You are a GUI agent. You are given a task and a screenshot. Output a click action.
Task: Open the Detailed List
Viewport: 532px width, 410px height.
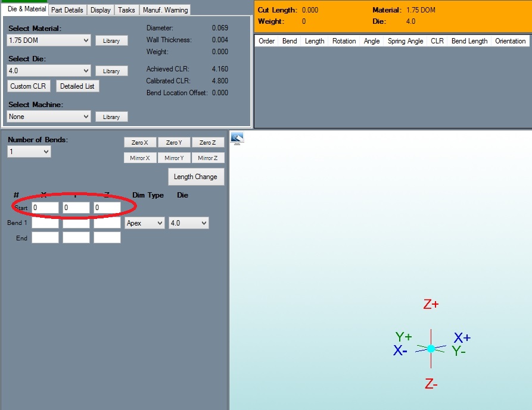pos(77,86)
